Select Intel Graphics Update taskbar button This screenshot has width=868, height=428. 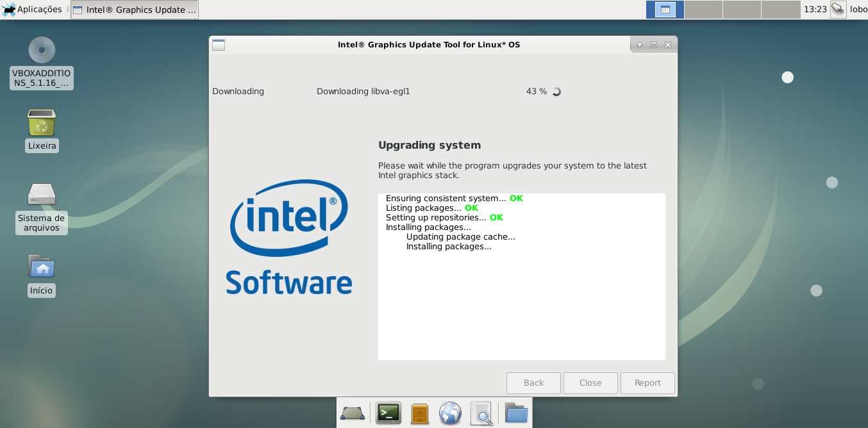(135, 10)
